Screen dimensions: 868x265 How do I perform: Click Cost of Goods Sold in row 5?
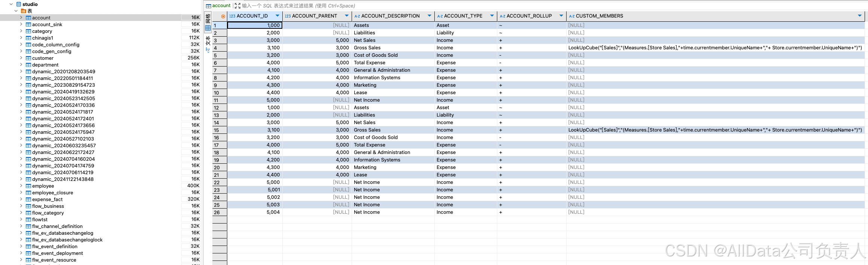(393, 55)
